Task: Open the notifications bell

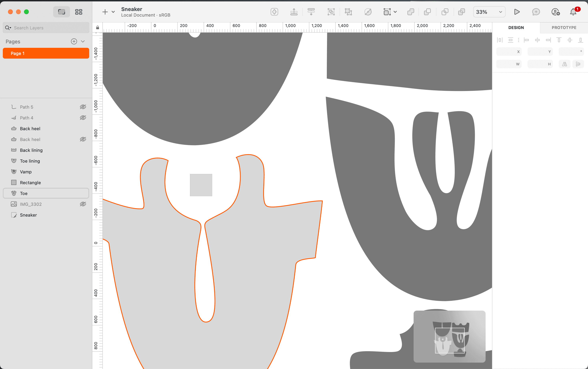Action: pyautogui.click(x=573, y=12)
